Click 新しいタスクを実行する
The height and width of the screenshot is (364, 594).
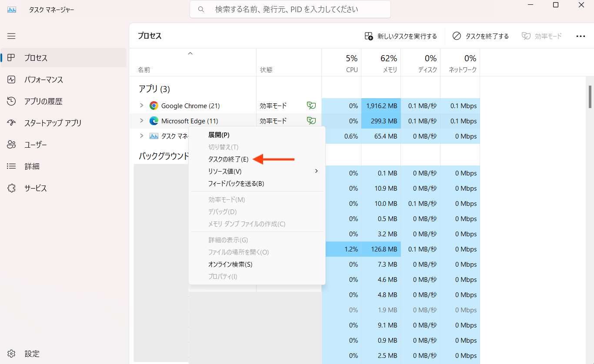[400, 36]
